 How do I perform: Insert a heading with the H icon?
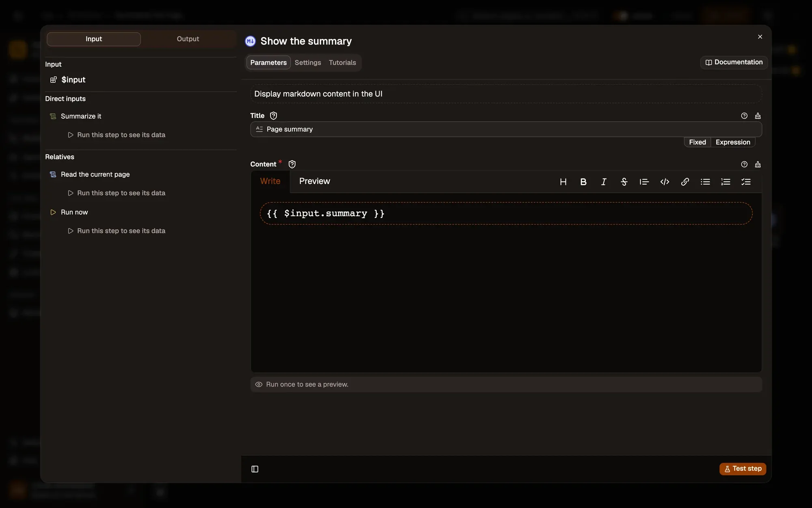coord(563,182)
